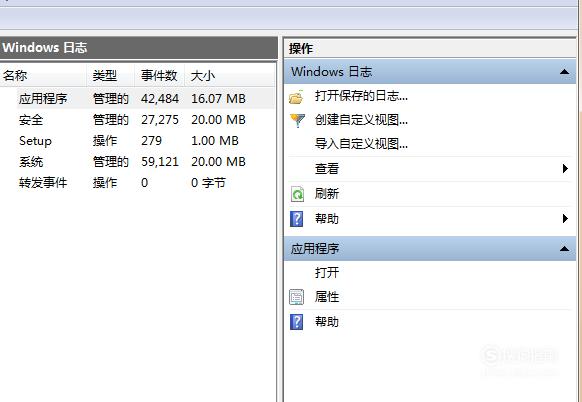Sort the list by 大小 column header
Viewport: 582px width, 402px height.
229,76
